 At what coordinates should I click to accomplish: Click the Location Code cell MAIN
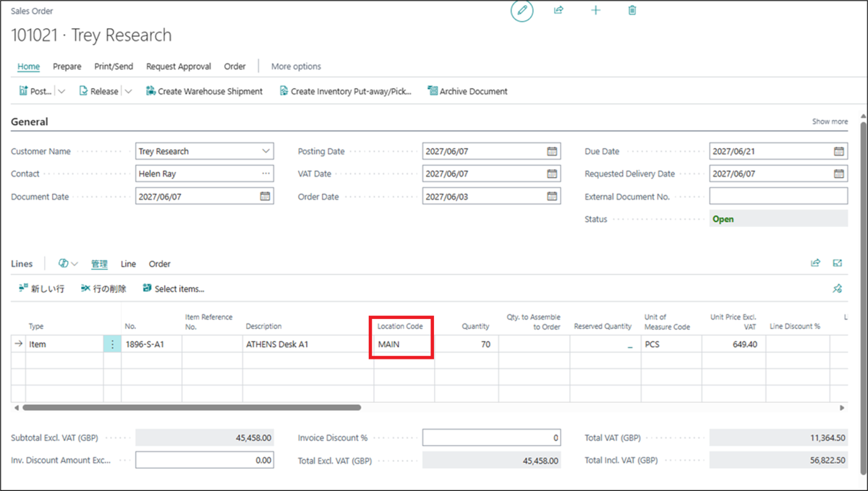(404, 344)
